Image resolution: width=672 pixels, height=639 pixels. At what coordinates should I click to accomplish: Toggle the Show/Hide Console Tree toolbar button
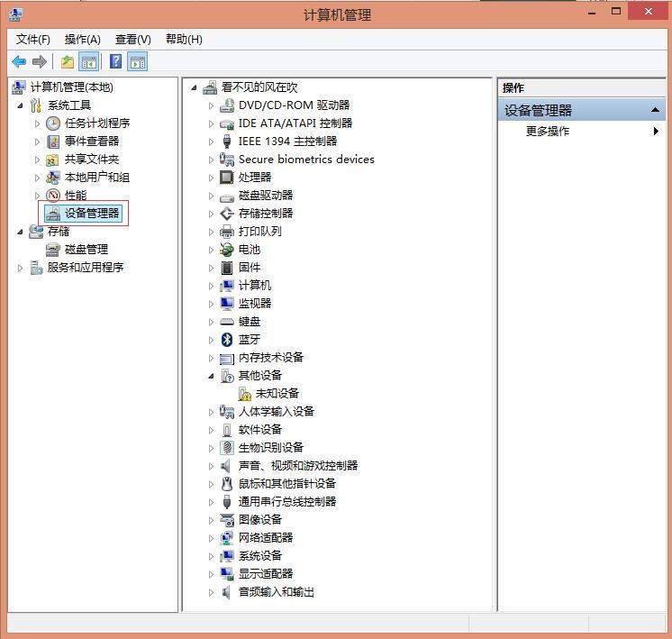(x=88, y=62)
